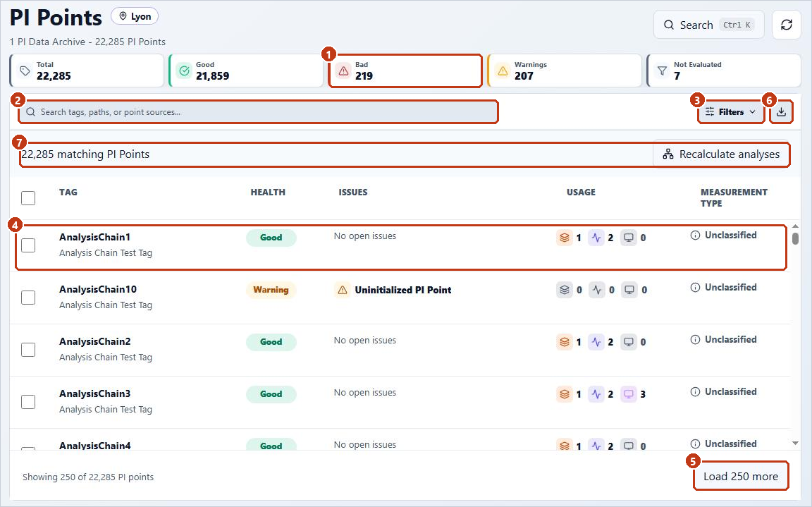The height and width of the screenshot is (507, 812).
Task: Click AnalysisChain1 orange layers usage icon
Action: click(x=565, y=238)
